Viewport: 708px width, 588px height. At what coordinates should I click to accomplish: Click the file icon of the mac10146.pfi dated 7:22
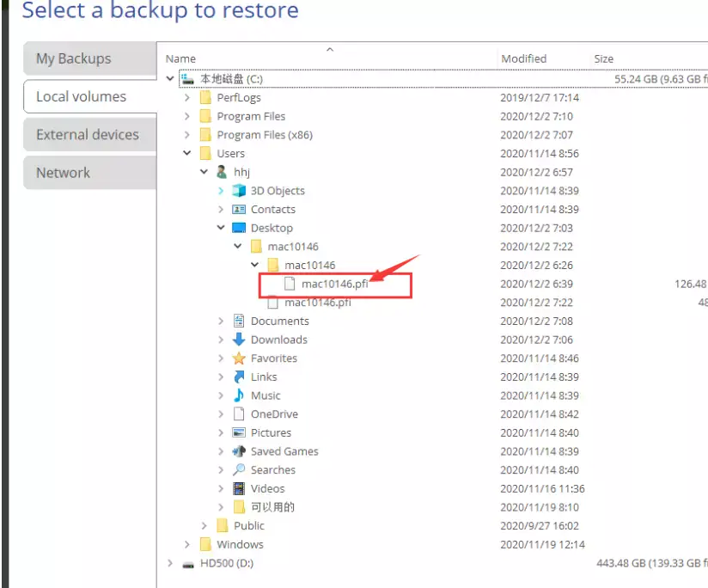[x=272, y=302]
